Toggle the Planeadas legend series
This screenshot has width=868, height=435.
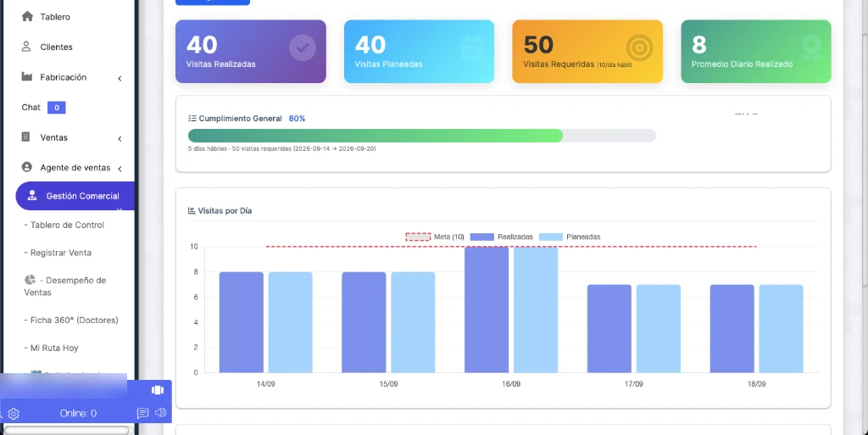tap(570, 237)
